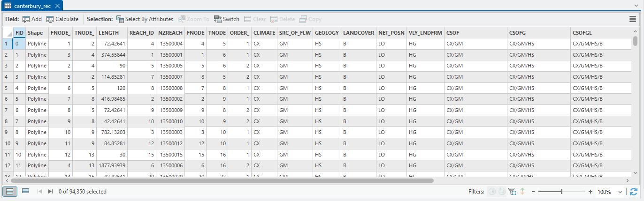The image size is (644, 201).
Task: Add a new field to the table
Action: point(32,19)
